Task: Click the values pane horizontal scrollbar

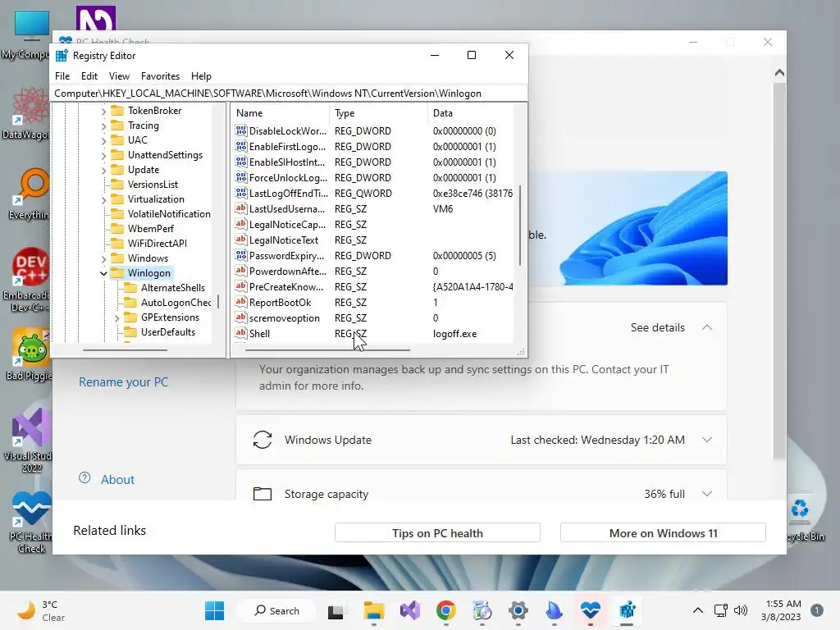Action: tap(327, 350)
